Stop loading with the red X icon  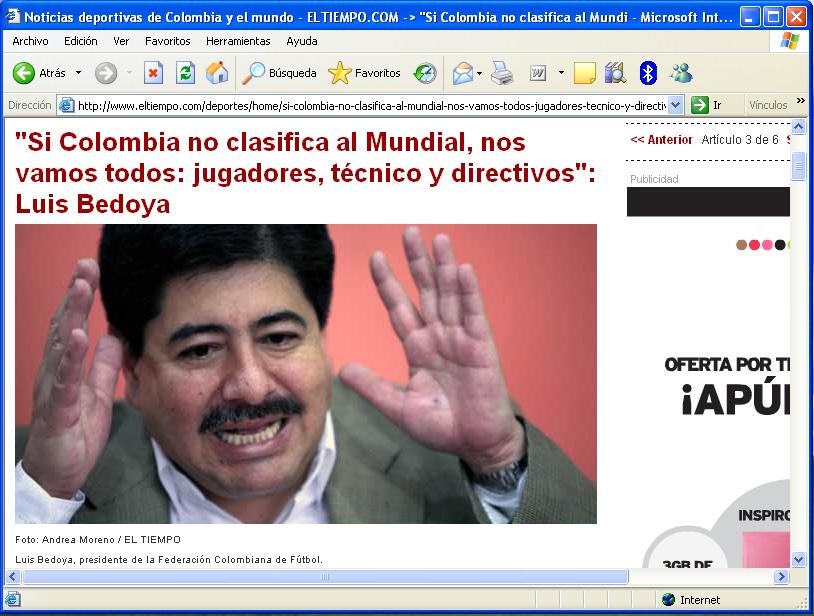click(x=153, y=73)
